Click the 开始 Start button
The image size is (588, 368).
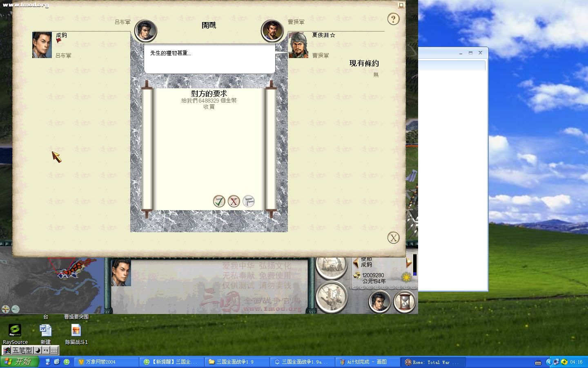(19, 362)
